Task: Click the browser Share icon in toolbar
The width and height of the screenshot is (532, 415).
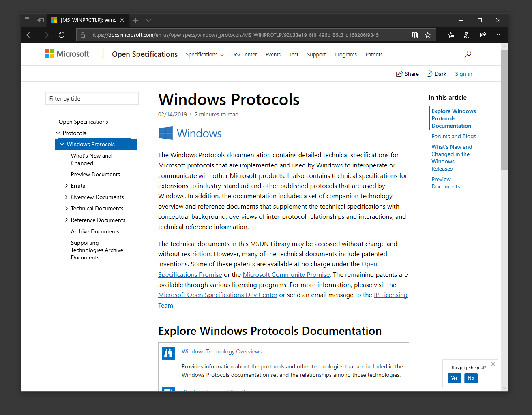Action: coord(483,35)
